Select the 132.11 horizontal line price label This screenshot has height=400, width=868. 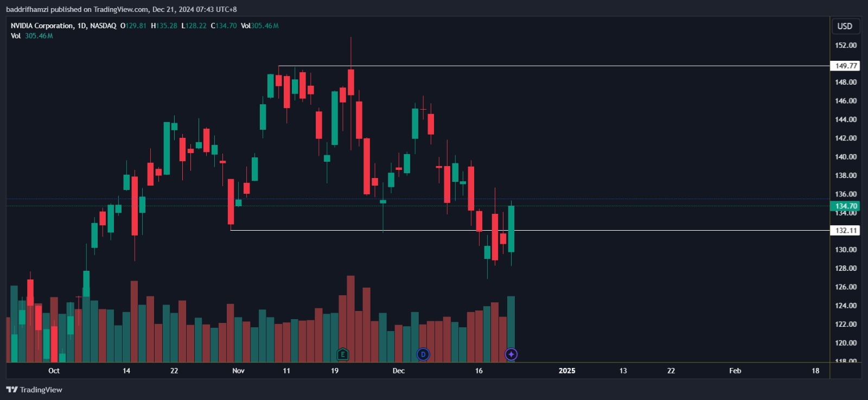[845, 231]
